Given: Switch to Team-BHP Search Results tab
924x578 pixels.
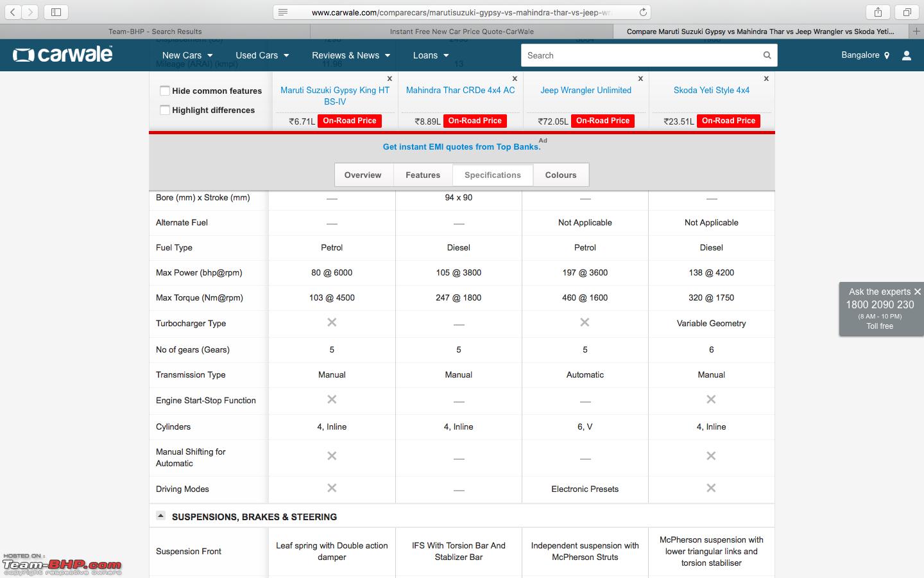Looking at the screenshot, I should [x=155, y=31].
